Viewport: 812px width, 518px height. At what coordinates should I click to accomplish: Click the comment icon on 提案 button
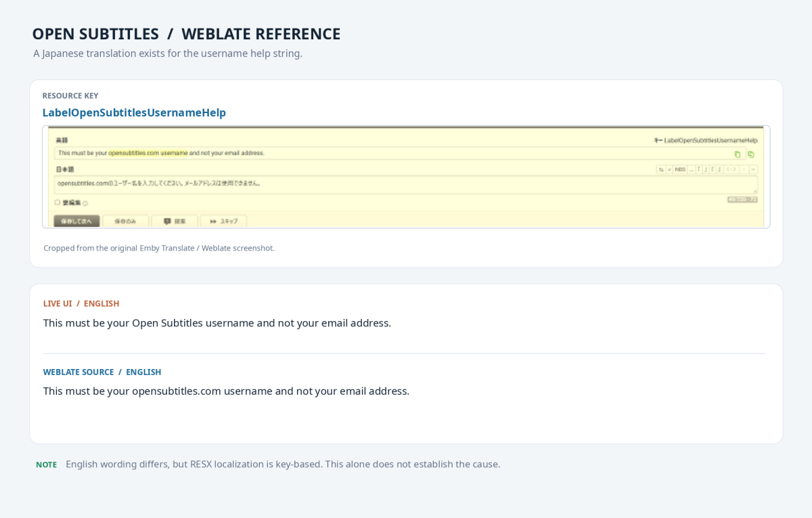pyautogui.click(x=167, y=221)
